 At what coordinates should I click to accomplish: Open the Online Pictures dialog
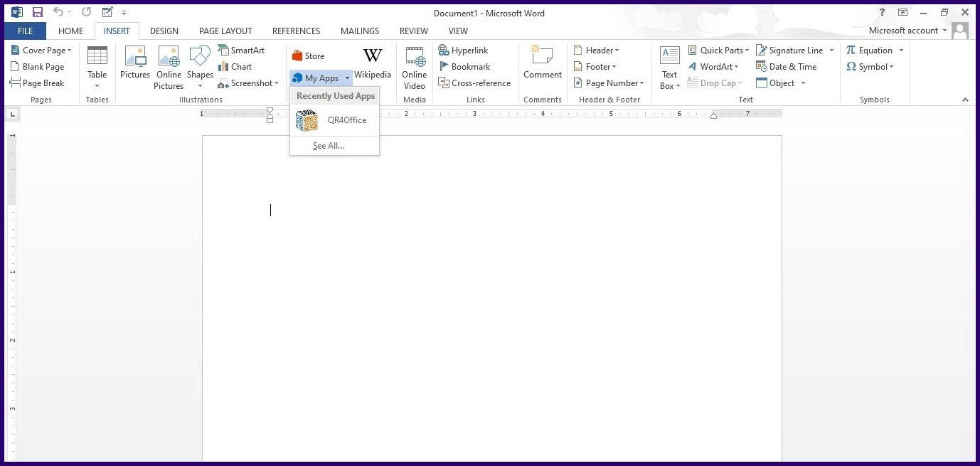point(168,64)
